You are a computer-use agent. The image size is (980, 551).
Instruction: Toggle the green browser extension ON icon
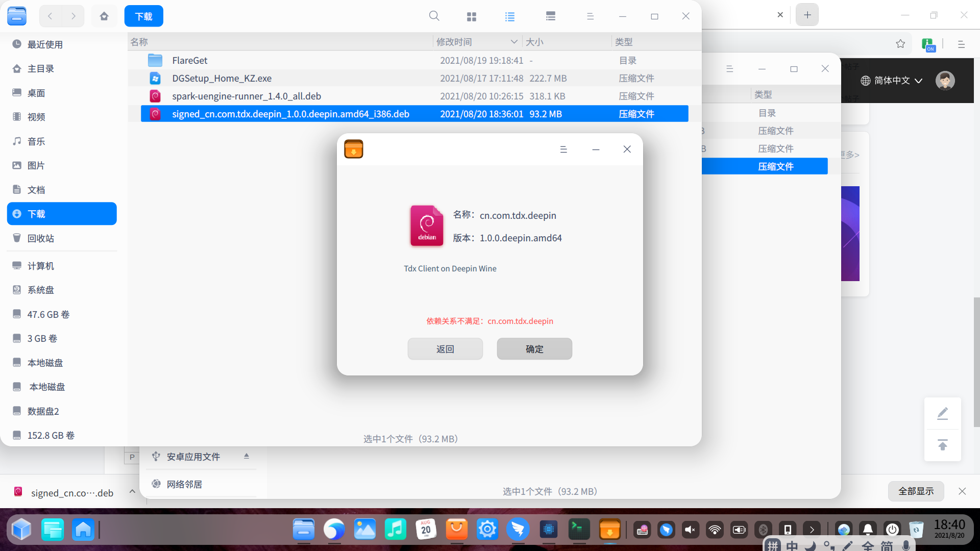928,44
